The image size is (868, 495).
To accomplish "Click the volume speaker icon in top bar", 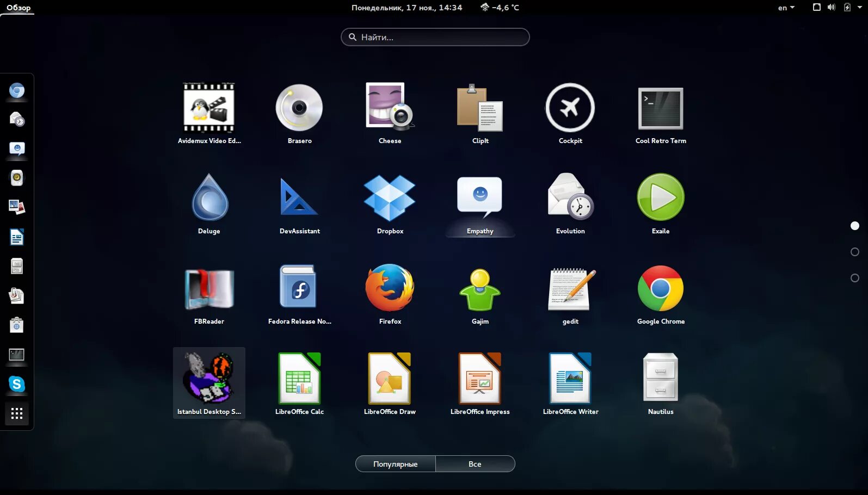I will pyautogui.click(x=831, y=7).
